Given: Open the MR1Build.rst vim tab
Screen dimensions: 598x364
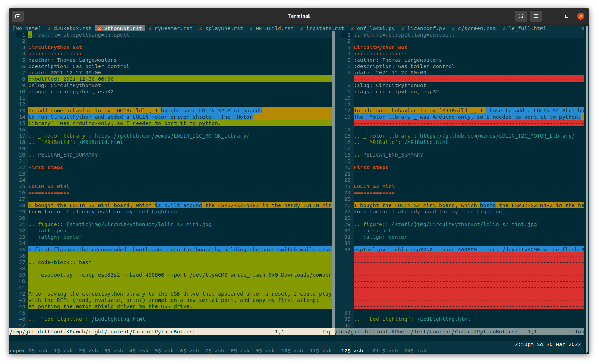Looking at the screenshot, I should point(272,28).
